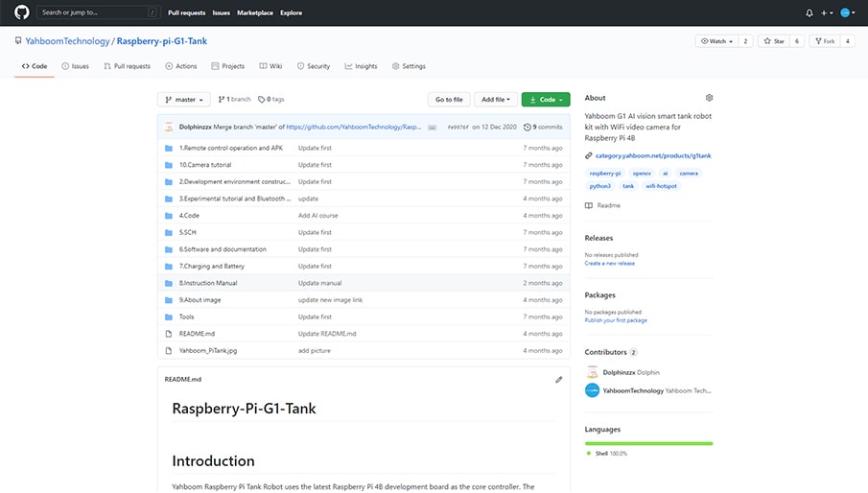Open the Insights tab
Screen dimensions: 868x493
[x=361, y=66]
